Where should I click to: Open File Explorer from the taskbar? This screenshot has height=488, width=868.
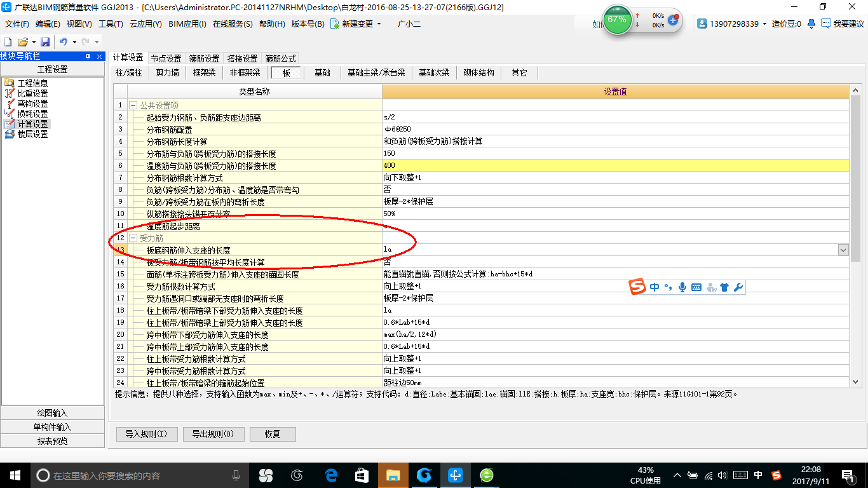tap(393, 475)
